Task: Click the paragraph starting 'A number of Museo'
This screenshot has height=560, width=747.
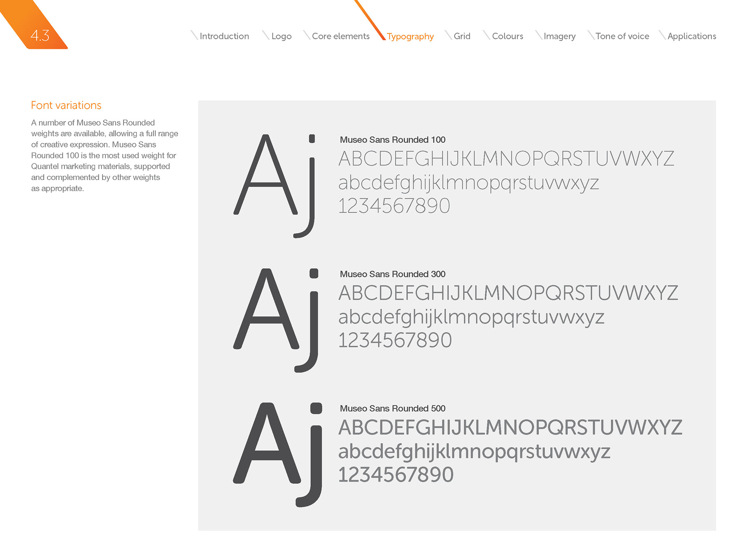Action: point(105,156)
